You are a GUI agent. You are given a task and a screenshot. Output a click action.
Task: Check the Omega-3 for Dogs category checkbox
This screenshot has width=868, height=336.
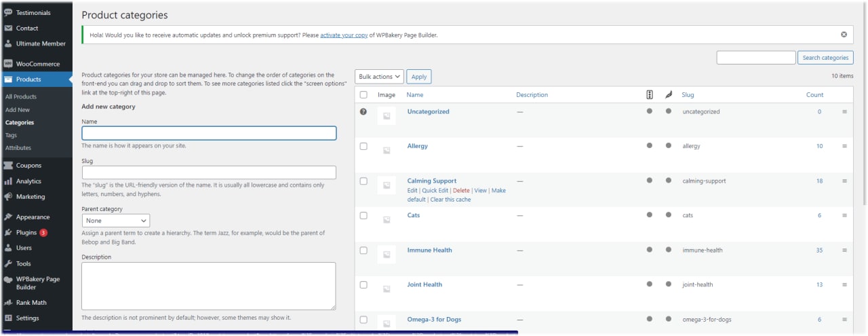(x=363, y=320)
